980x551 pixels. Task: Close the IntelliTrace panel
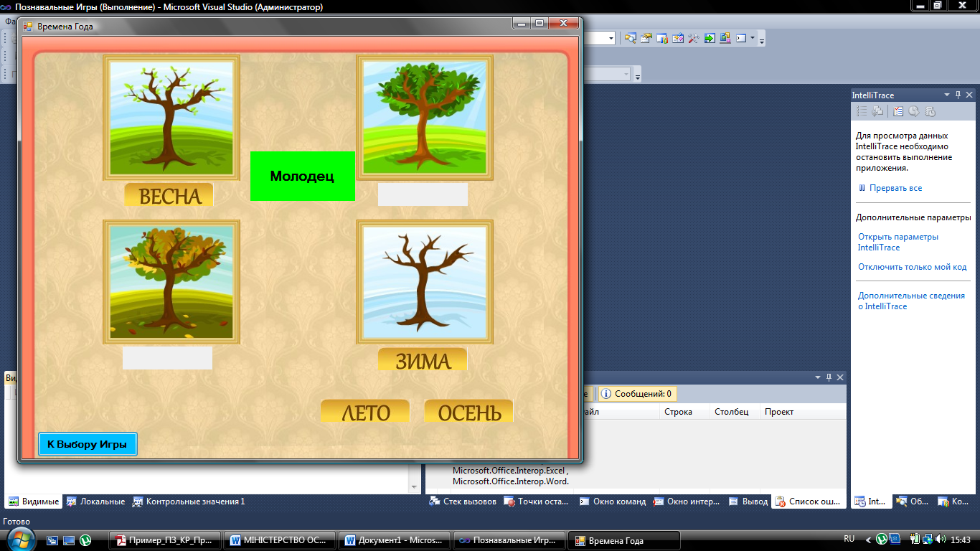[969, 95]
